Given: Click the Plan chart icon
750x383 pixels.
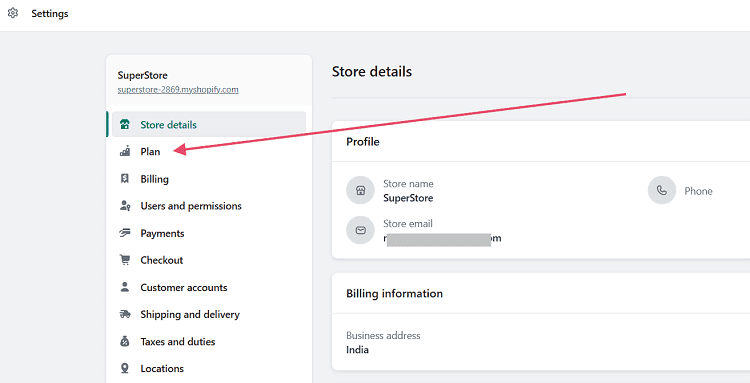Looking at the screenshot, I should pos(125,152).
